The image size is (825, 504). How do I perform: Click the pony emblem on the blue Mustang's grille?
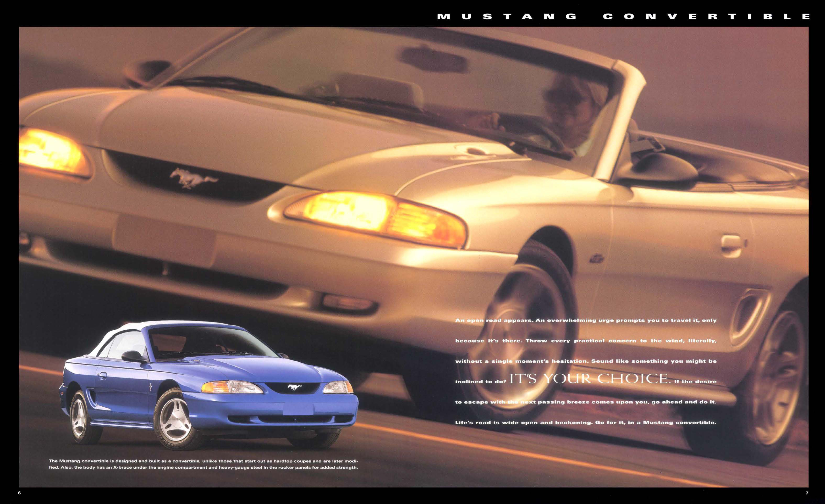point(294,387)
